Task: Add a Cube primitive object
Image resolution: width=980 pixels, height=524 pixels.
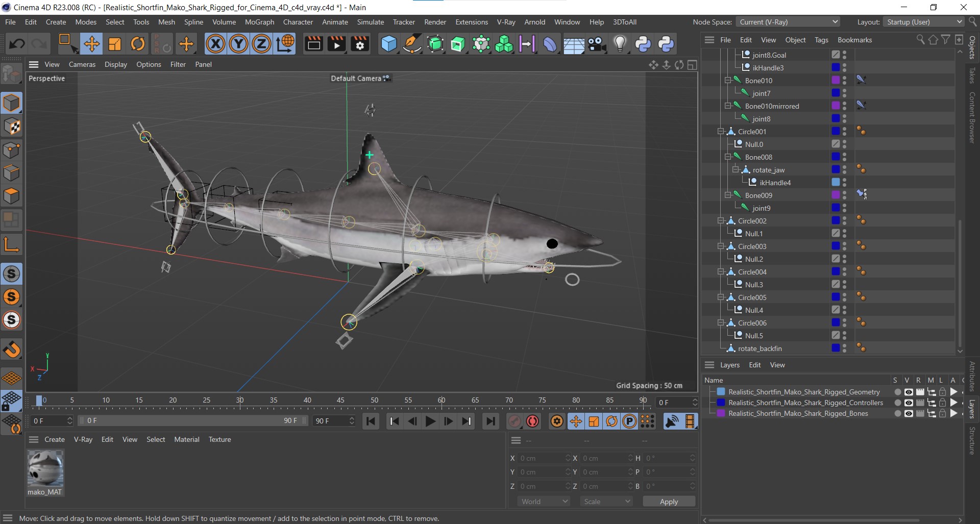Action: click(389, 44)
